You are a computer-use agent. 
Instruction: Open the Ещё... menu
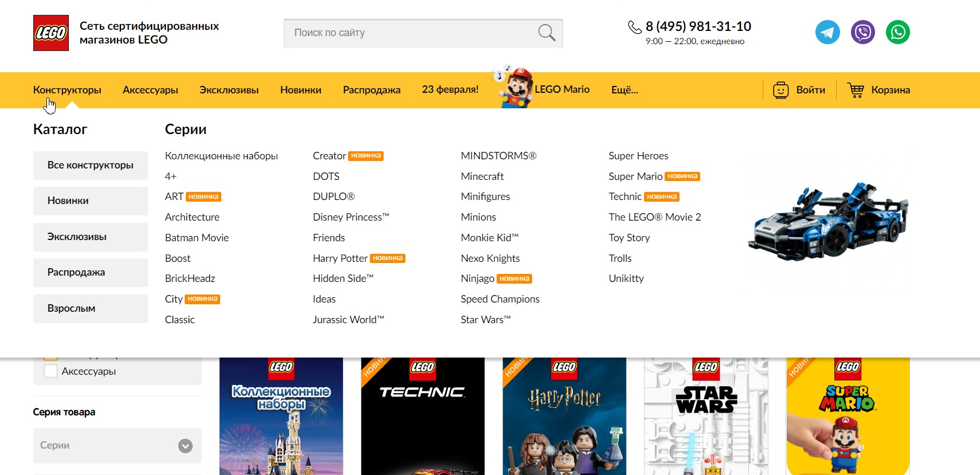[624, 90]
